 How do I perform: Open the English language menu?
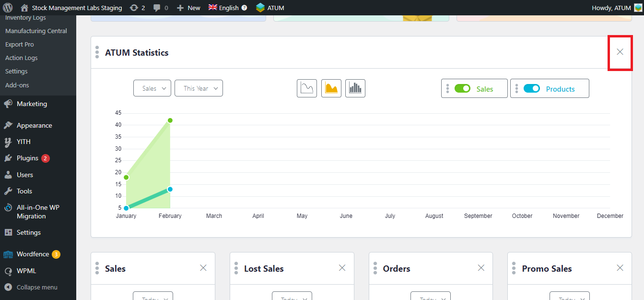point(223,8)
